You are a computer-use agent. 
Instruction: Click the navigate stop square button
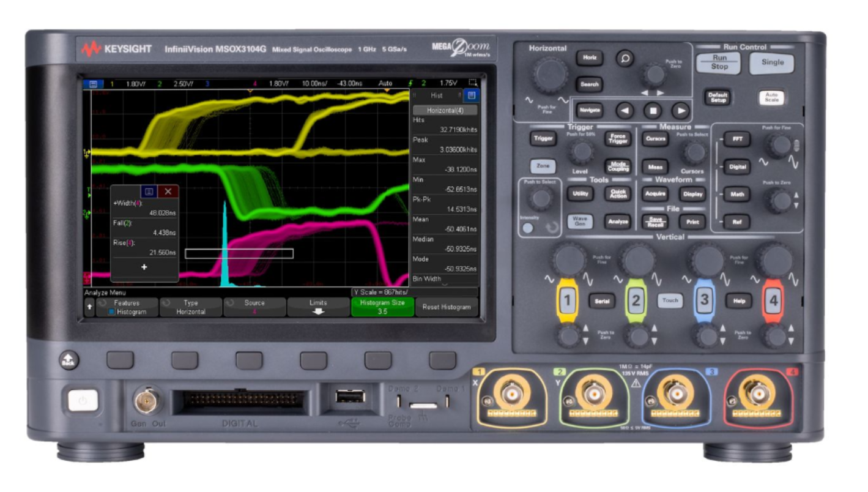[x=652, y=111]
